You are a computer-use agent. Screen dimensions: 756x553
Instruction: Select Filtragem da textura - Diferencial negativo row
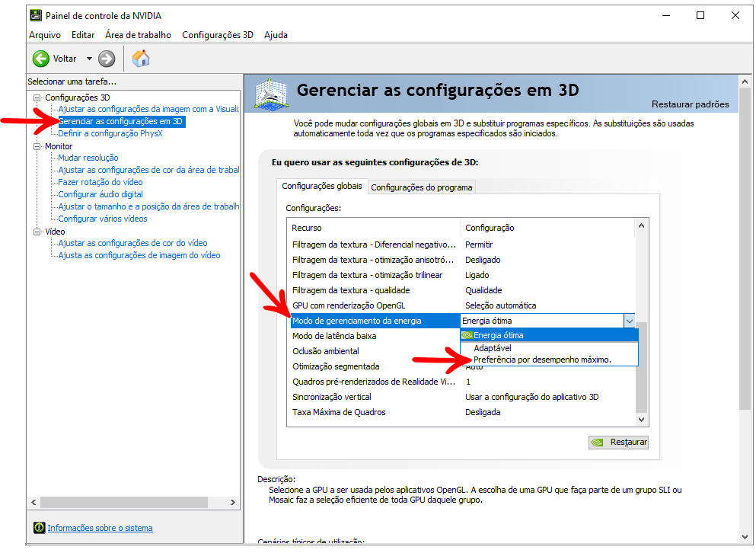[462, 245]
